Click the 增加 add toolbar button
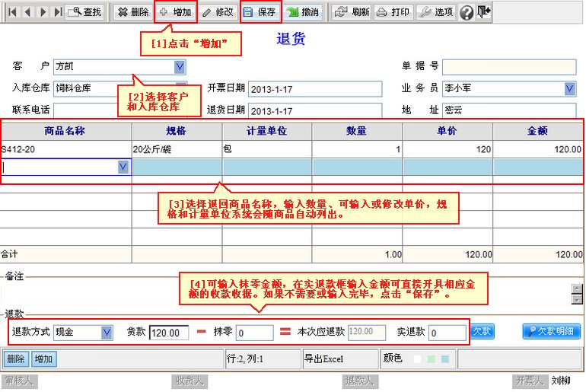The width and height of the screenshot is (586, 392). [x=175, y=12]
